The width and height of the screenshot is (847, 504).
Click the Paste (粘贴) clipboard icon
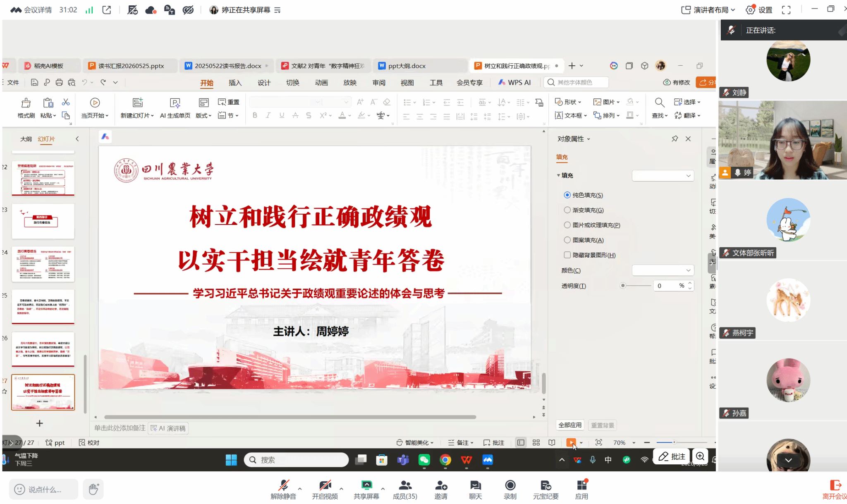tap(48, 103)
